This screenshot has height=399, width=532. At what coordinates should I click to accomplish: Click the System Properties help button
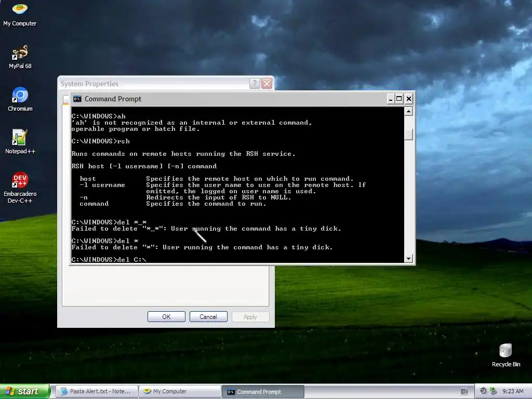pos(255,83)
